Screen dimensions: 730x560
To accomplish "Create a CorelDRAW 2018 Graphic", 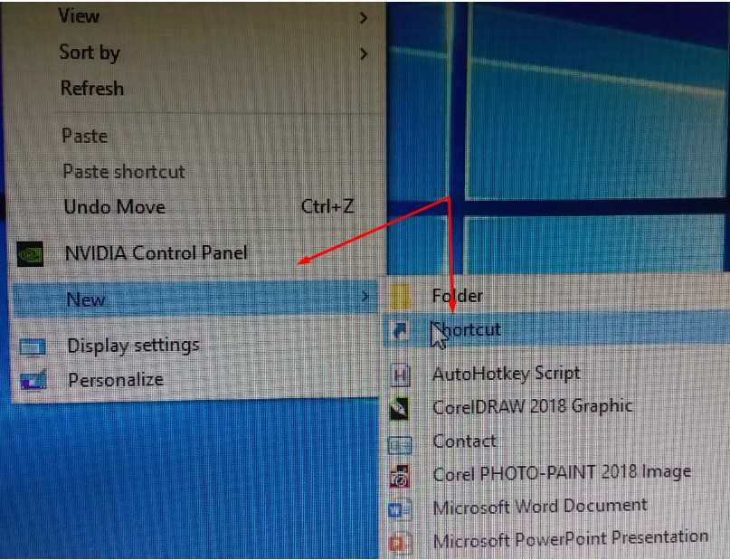I will point(556,407).
